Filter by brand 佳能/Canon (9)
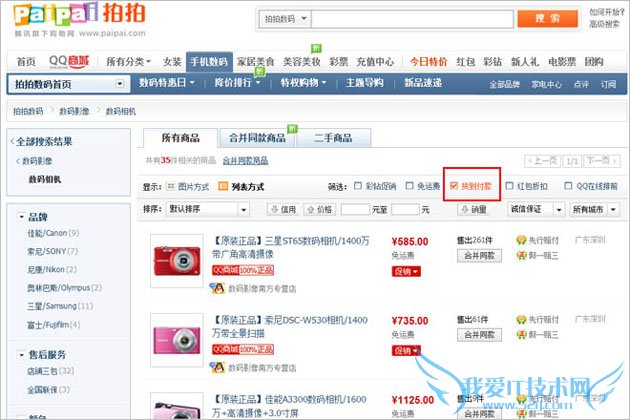The width and height of the screenshot is (630, 420). tap(53, 233)
